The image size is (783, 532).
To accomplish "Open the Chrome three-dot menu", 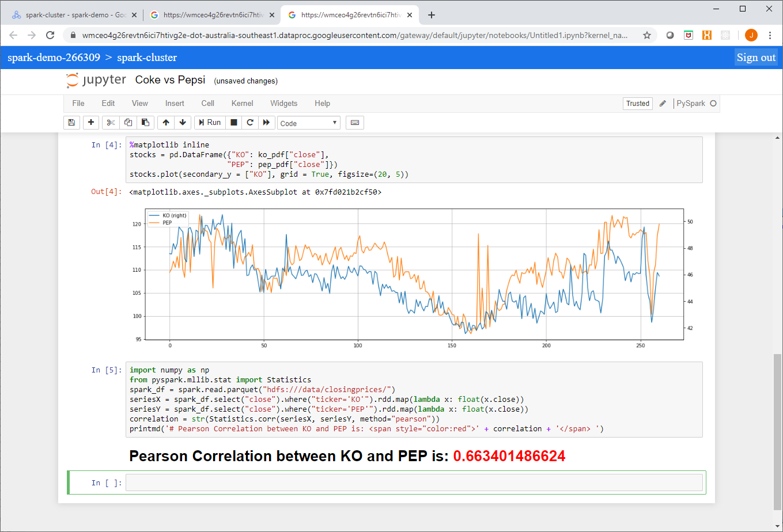I will click(x=770, y=35).
